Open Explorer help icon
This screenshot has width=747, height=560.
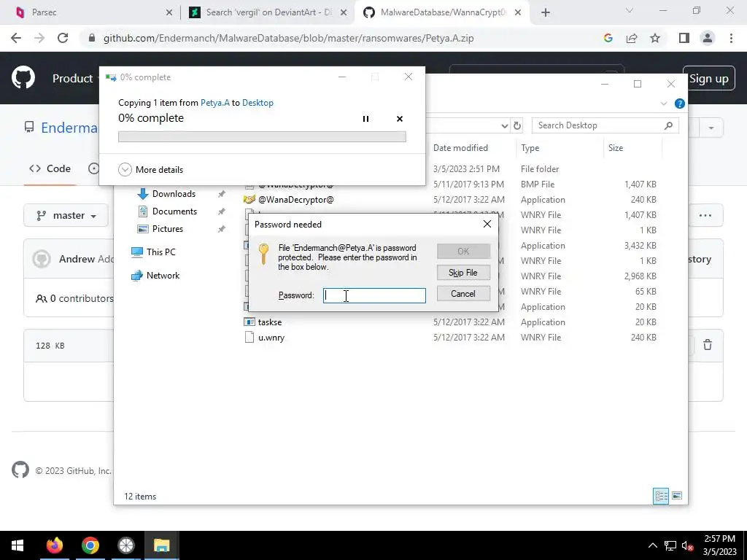pyautogui.click(x=679, y=104)
